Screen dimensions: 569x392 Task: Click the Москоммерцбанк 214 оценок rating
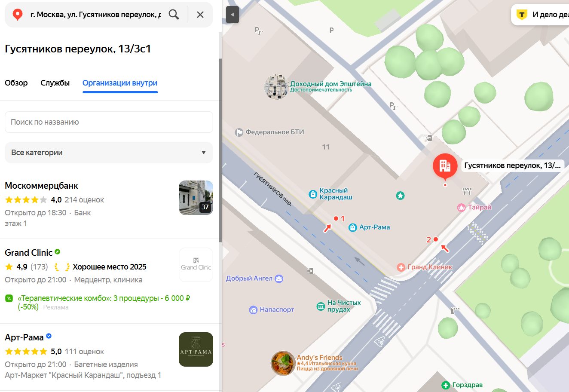coord(84,200)
